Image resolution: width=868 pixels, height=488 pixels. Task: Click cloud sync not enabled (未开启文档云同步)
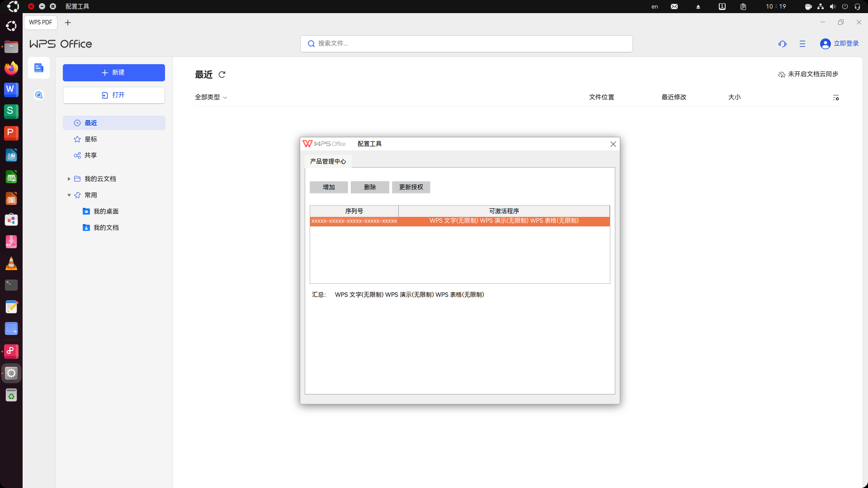click(808, 74)
